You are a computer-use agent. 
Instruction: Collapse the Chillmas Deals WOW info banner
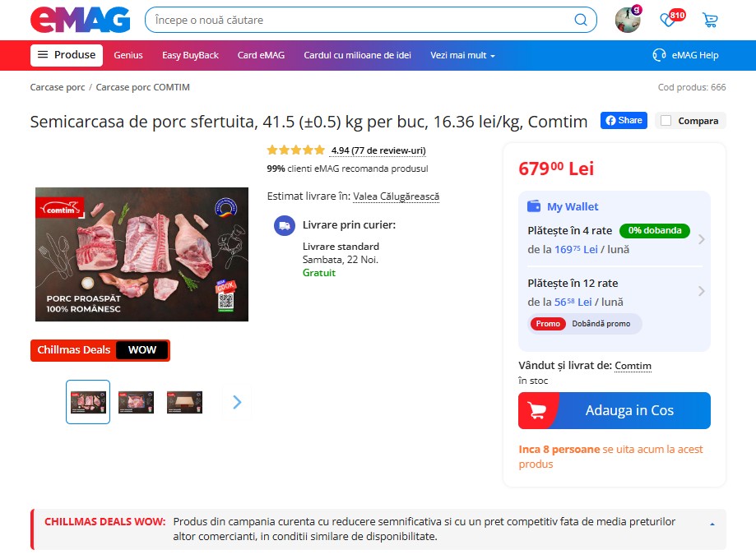(712, 524)
